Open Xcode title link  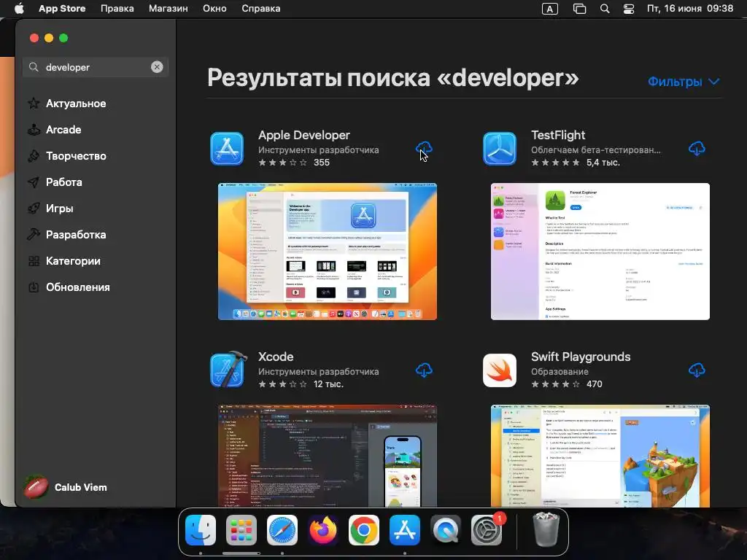276,357
